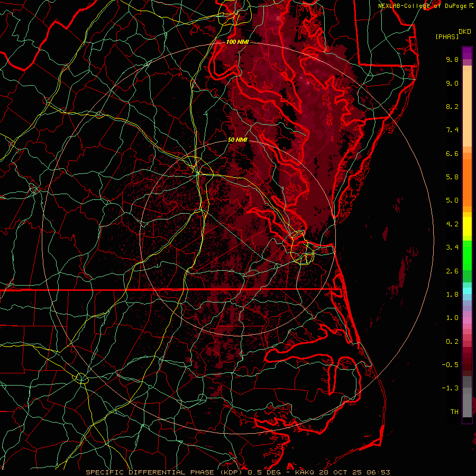Image resolution: width=476 pixels, height=476 pixels.
Task: Click the "50 NMI" range ring label
Action: tap(237, 140)
